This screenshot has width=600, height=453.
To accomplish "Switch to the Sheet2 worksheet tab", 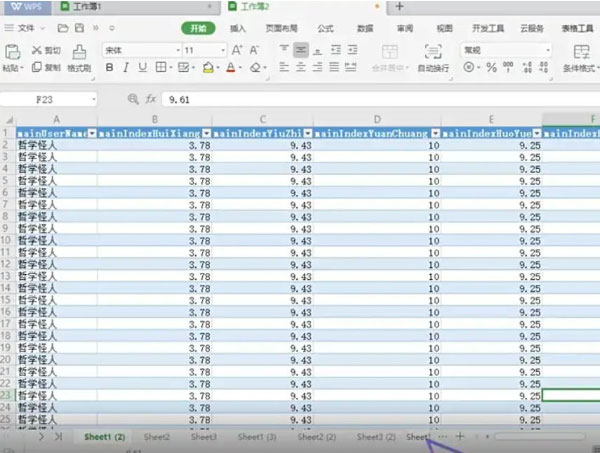I will click(x=156, y=437).
